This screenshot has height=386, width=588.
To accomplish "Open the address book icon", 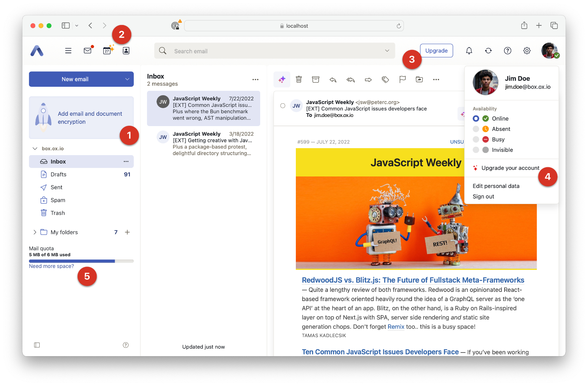I will [x=126, y=51].
